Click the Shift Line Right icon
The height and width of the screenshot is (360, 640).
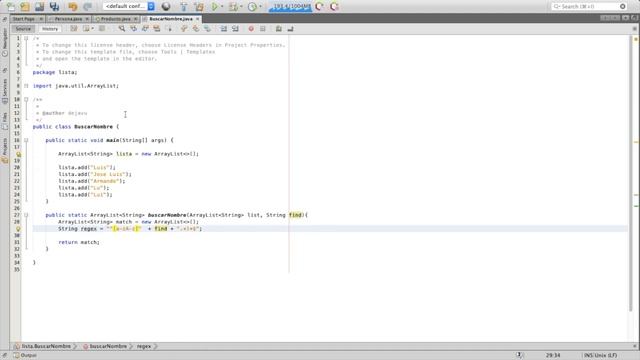(235, 29)
